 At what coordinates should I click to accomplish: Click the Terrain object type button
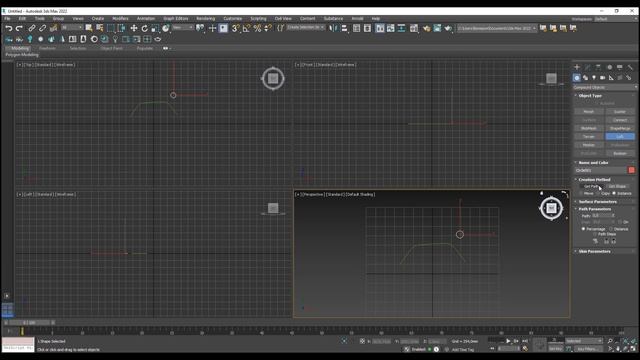point(589,137)
